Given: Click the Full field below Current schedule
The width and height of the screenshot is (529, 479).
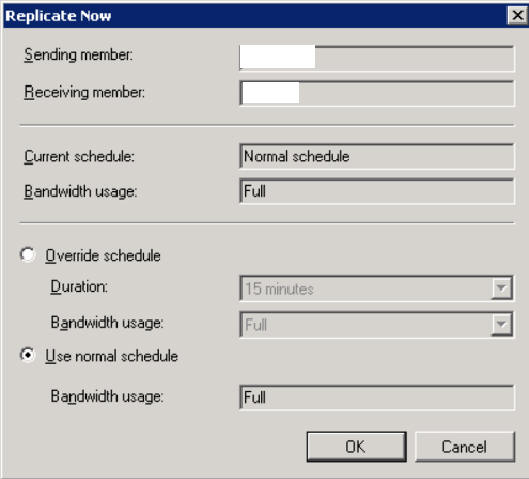Looking at the screenshot, I should 377,191.
